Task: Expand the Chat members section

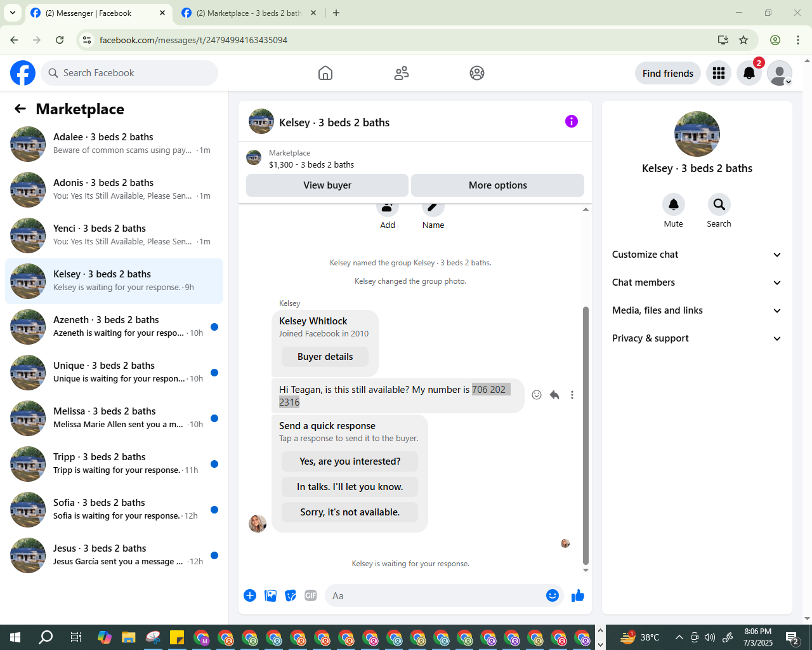Action: 697,282
